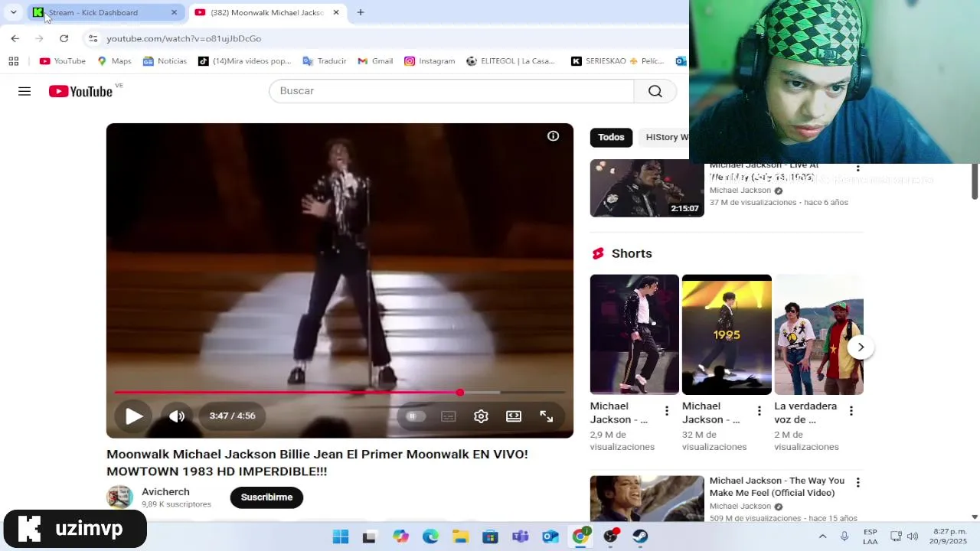Show hidden system tray icons
This screenshot has width=980, height=551.
[822, 536]
